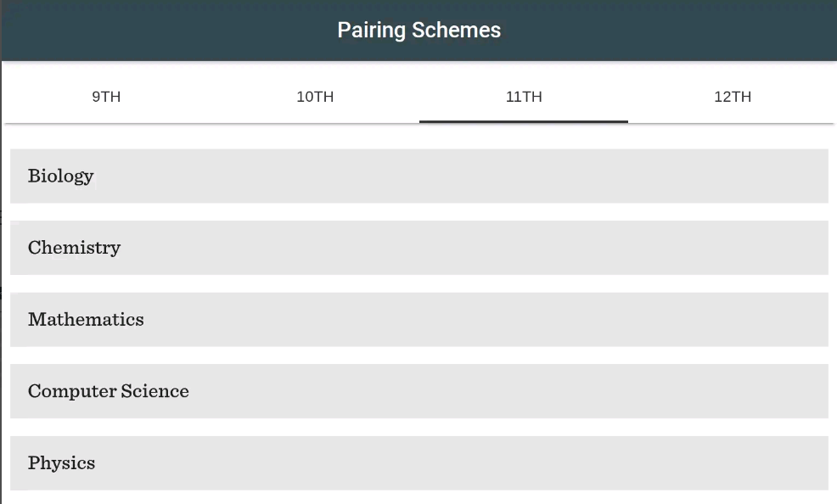The width and height of the screenshot is (837, 504).
Task: View 12th class pairing schemes
Action: 732,97
